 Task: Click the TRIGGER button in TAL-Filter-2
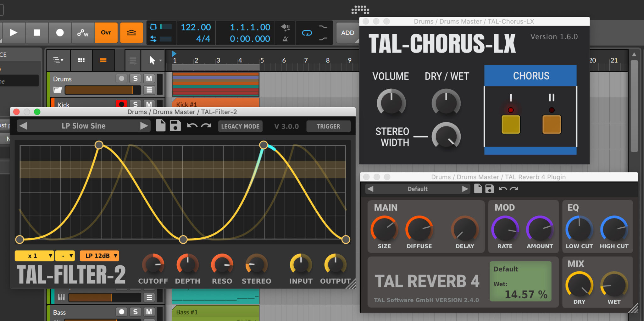tap(328, 126)
